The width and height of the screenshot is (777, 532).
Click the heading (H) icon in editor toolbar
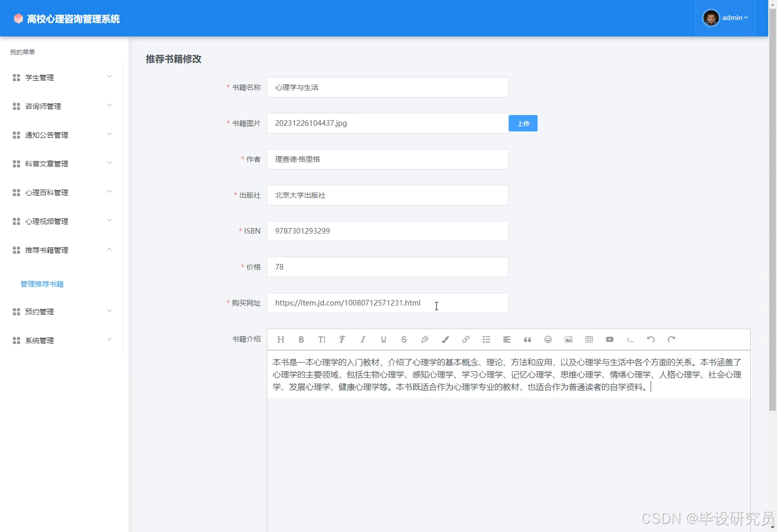coord(281,339)
